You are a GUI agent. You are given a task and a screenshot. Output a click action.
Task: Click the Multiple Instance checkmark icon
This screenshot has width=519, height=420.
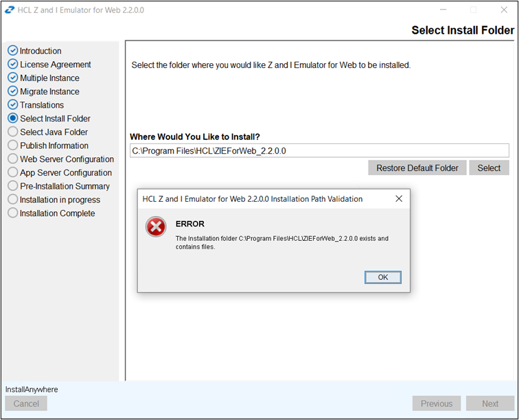(12, 78)
